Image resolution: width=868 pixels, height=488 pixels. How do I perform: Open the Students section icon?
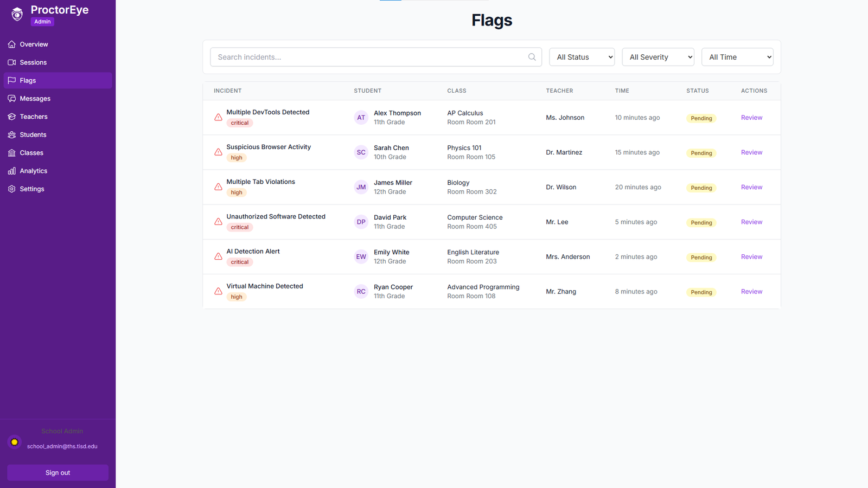[x=11, y=134]
